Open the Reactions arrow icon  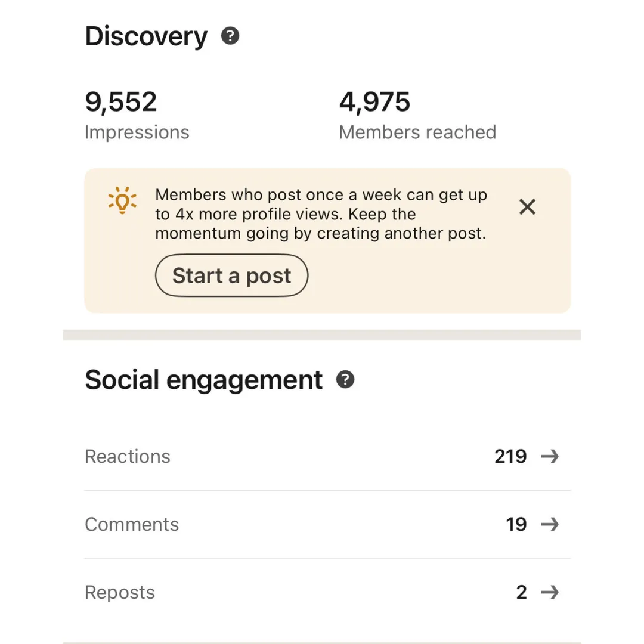550,456
